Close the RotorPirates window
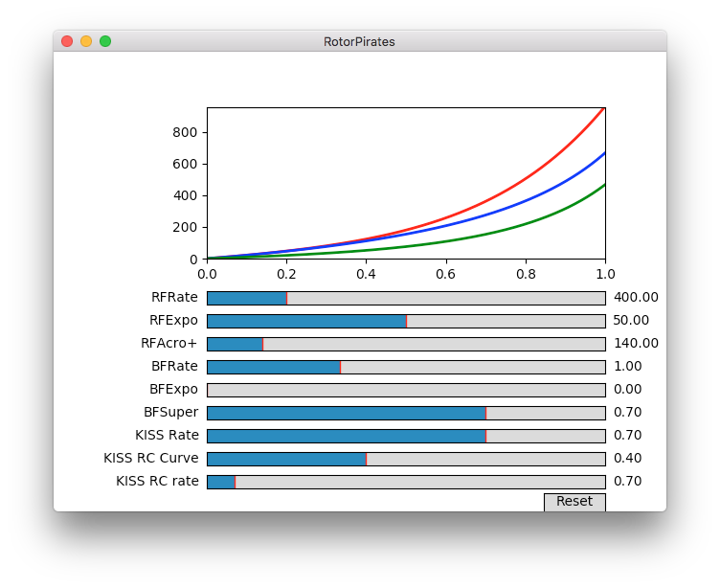The width and height of the screenshot is (720, 588). pyautogui.click(x=67, y=41)
